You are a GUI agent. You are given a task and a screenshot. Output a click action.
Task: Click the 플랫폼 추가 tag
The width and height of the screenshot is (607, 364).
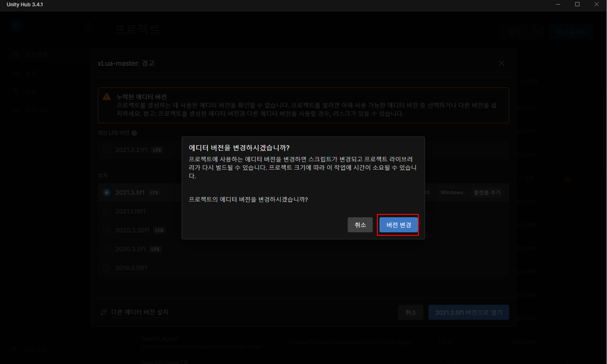pos(487,192)
